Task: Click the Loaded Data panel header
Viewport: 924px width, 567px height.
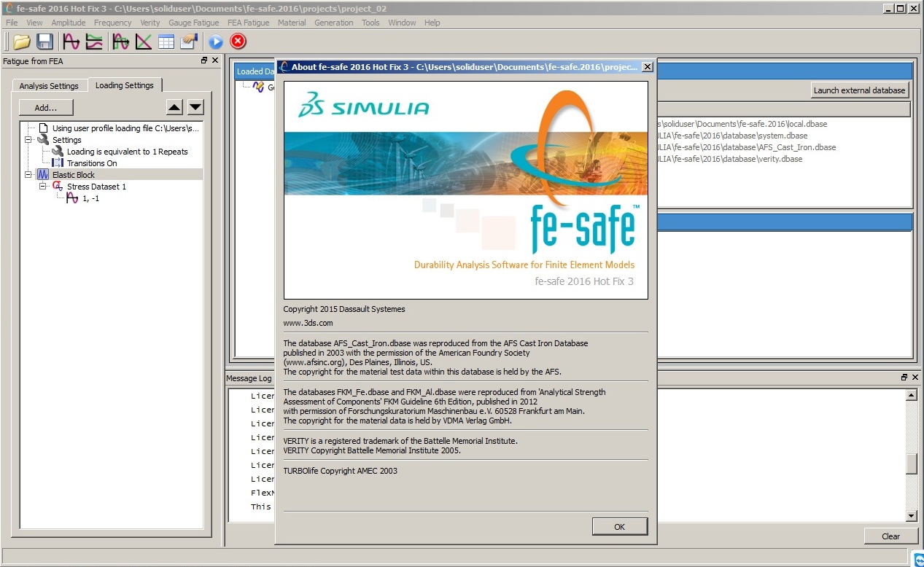Action: pyautogui.click(x=255, y=71)
